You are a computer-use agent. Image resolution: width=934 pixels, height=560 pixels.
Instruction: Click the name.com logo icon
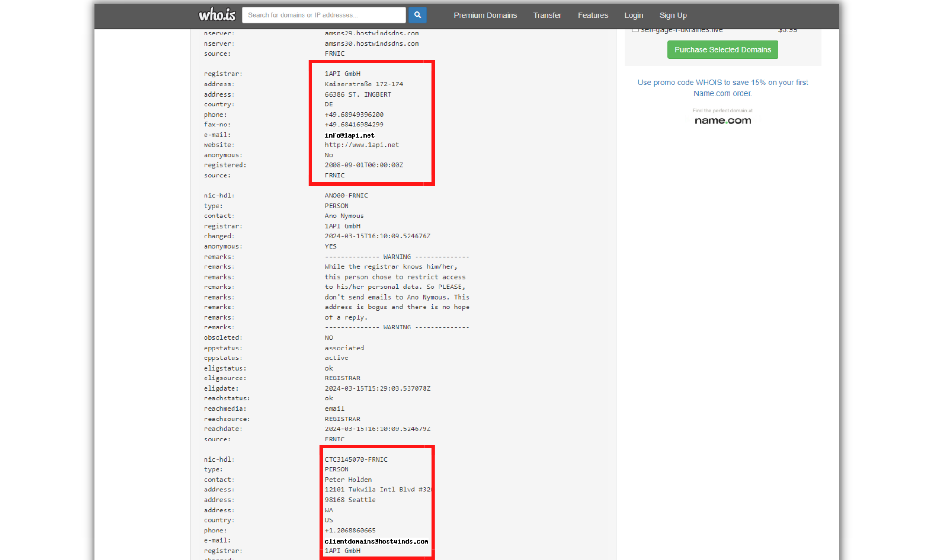pos(722,121)
